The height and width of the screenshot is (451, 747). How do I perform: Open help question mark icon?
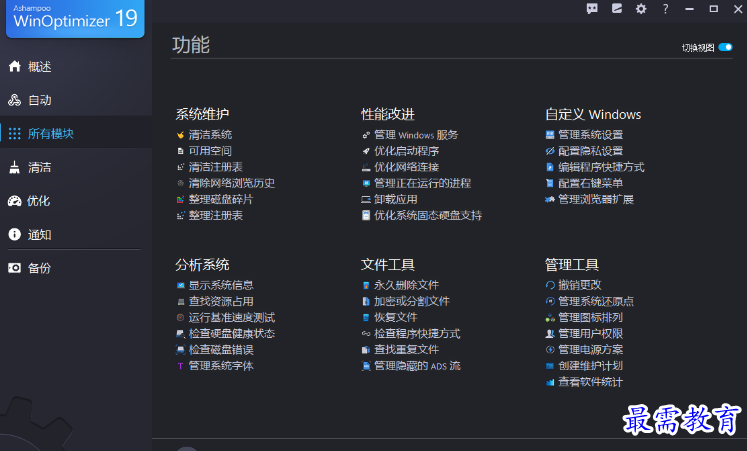click(x=666, y=9)
